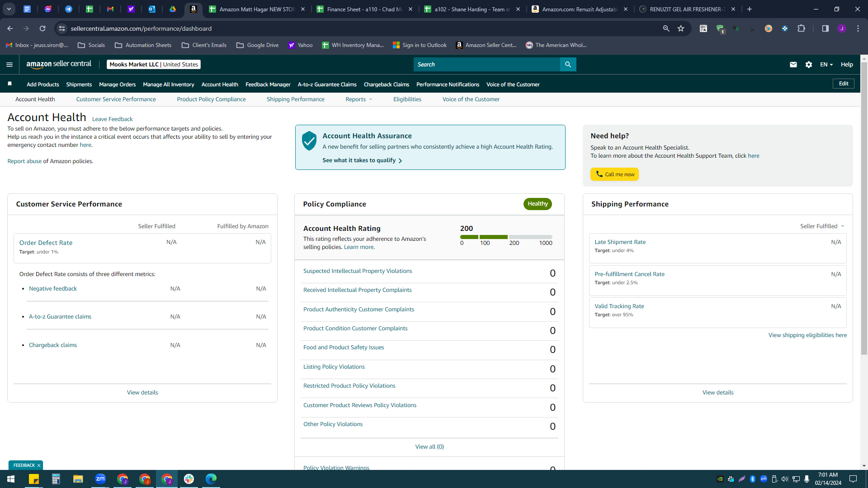Open Manage Orders in the favorites bar
This screenshot has width=868, height=488.
click(x=117, y=84)
